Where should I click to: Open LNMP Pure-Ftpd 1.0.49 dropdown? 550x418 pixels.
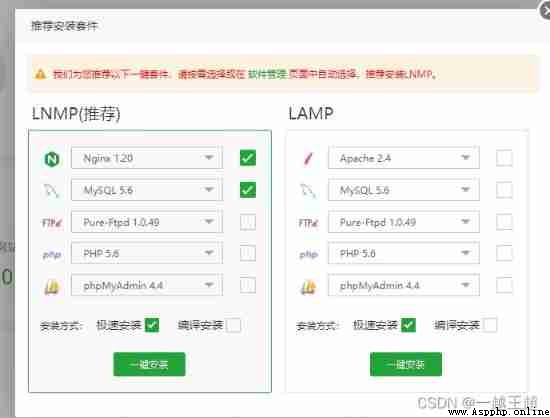pyautogui.click(x=147, y=222)
